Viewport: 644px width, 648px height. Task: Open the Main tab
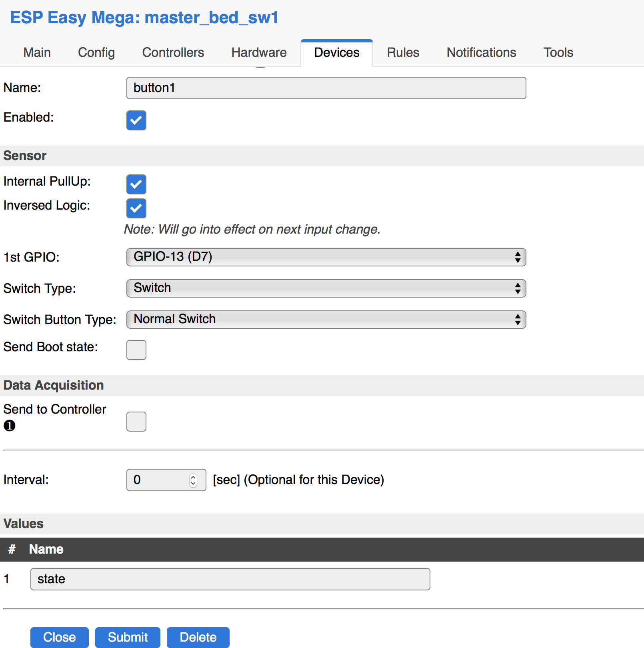[37, 52]
